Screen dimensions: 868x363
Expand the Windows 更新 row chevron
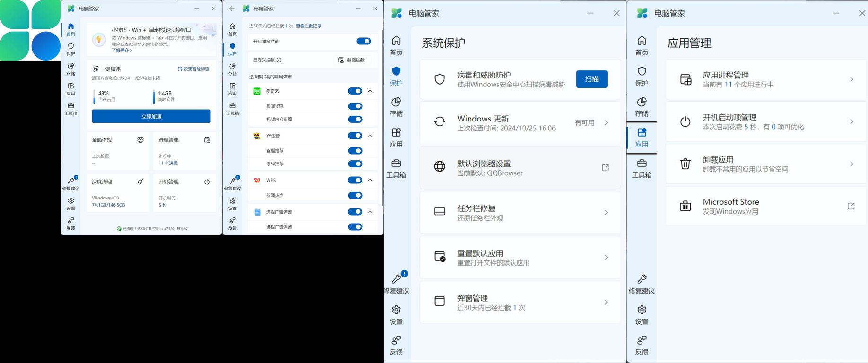pos(606,123)
